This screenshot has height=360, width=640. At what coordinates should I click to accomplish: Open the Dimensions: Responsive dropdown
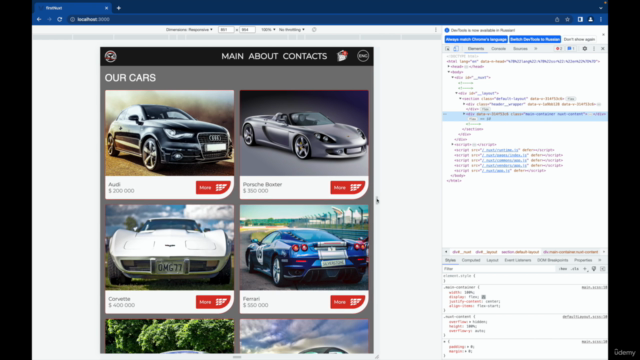[189, 30]
